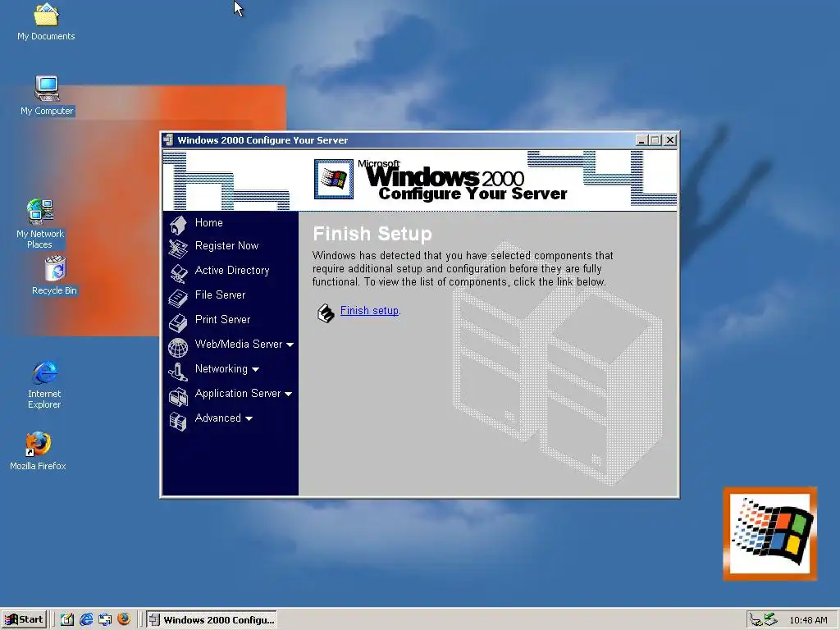The width and height of the screenshot is (840, 630).
Task: Click the window title bar system icon
Action: tap(168, 139)
